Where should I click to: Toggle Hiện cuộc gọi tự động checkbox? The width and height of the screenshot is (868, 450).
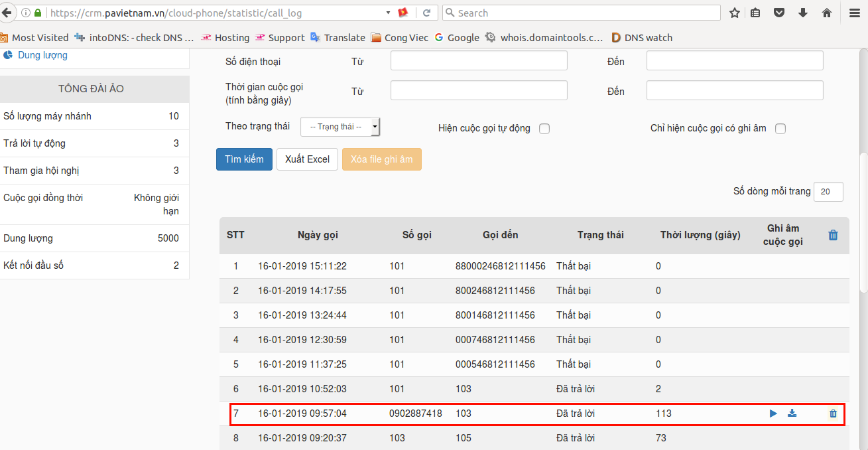pyautogui.click(x=544, y=129)
